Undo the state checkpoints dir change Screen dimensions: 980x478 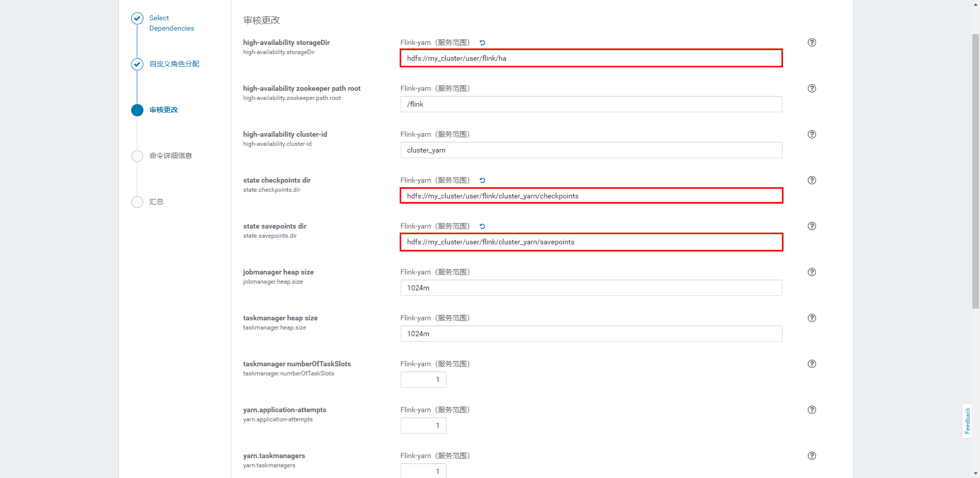point(482,180)
